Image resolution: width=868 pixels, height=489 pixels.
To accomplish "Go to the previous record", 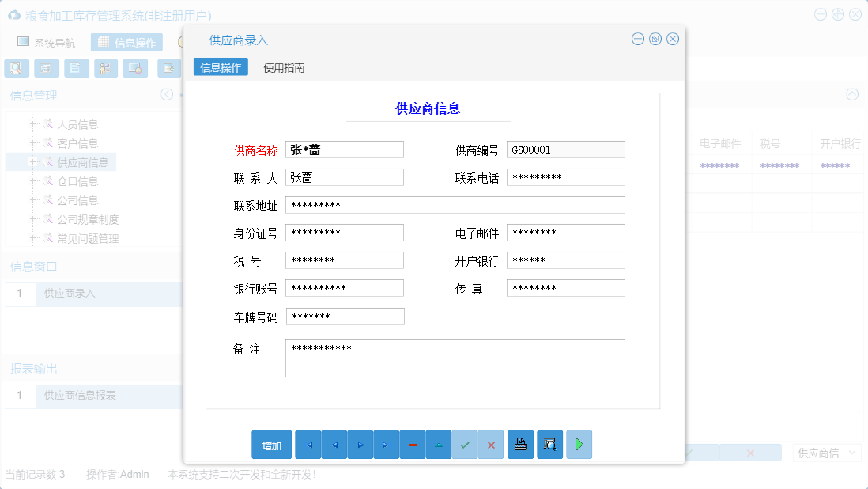I will click(334, 444).
